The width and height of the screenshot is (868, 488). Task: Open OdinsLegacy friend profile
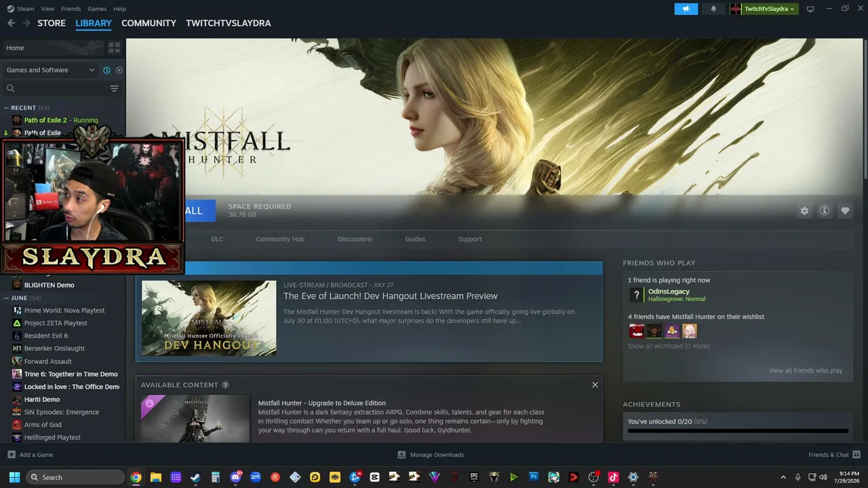tap(669, 291)
